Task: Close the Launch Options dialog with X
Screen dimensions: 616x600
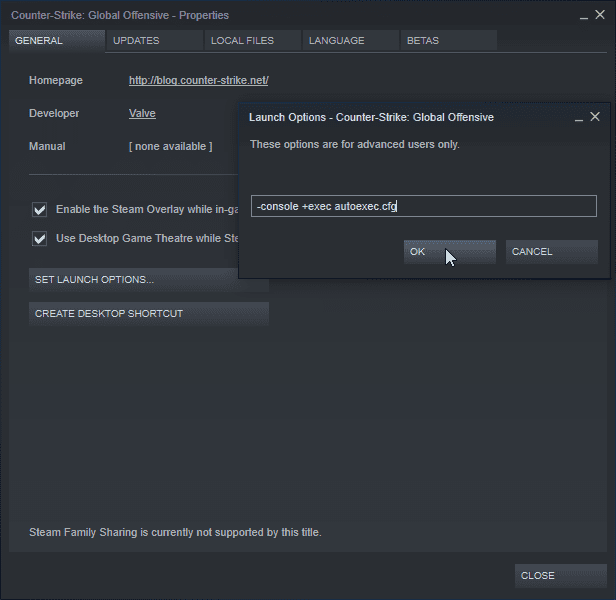Action: coord(595,117)
